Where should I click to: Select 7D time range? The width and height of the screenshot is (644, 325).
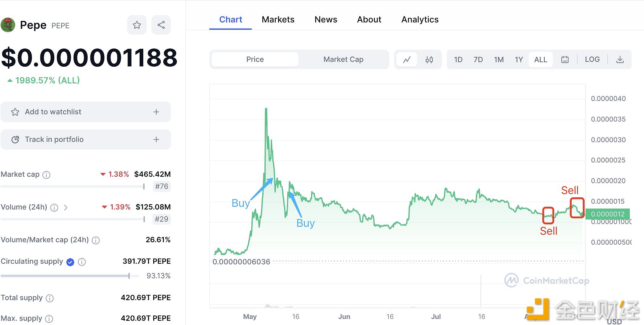pos(478,59)
